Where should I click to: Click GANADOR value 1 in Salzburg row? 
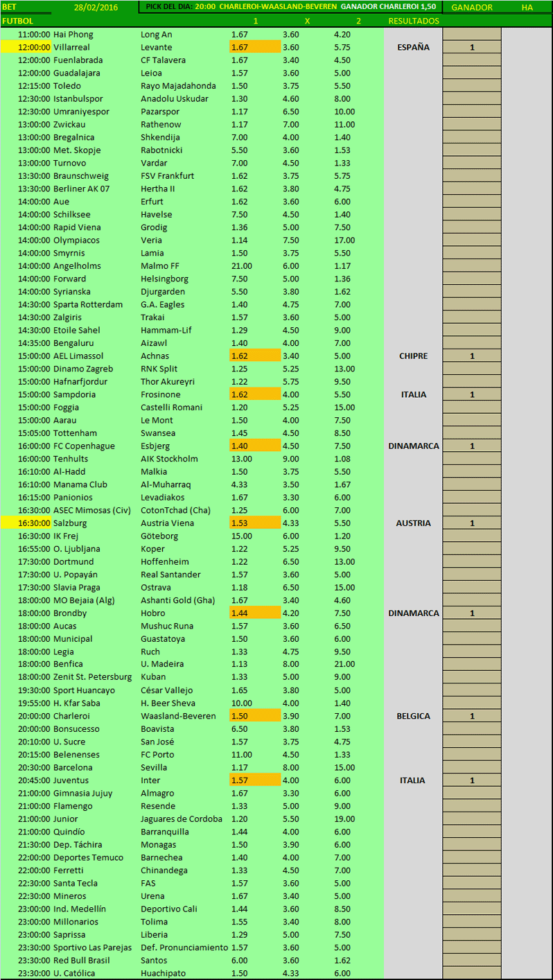click(x=472, y=523)
